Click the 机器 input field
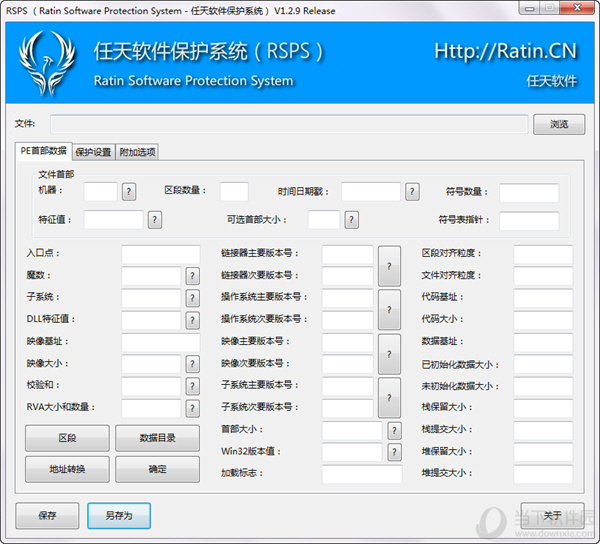Viewport: 600px width, 544px height. [101, 192]
